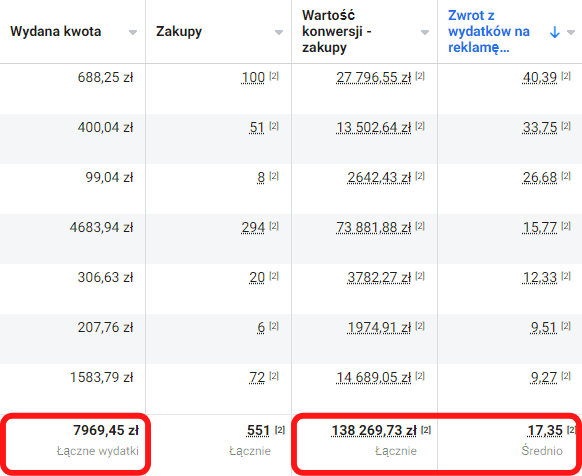582x476 pixels.
Task: Click the 1974,91 zł conversion value
Action: pyautogui.click(x=379, y=327)
